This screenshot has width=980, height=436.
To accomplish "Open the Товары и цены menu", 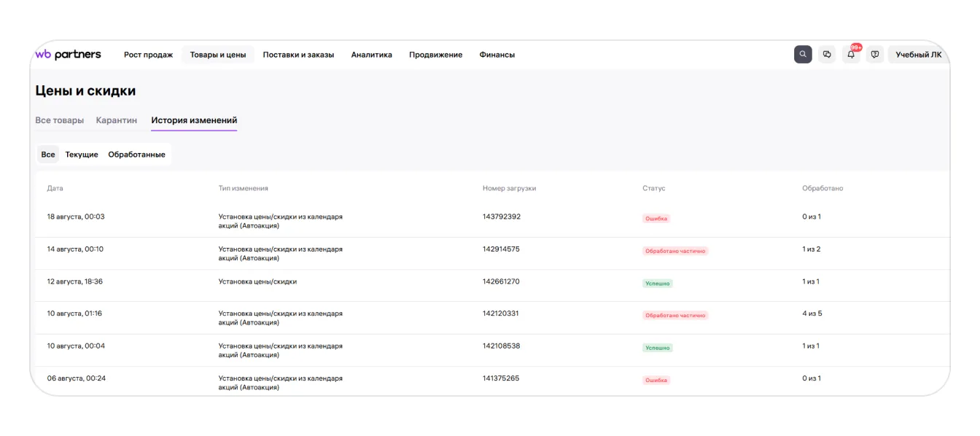I will 218,55.
